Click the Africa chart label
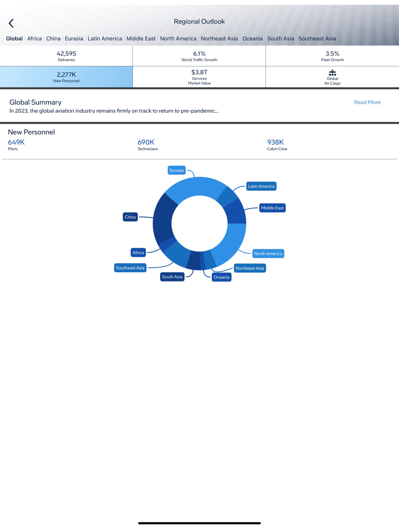399x532 pixels. pos(138,253)
